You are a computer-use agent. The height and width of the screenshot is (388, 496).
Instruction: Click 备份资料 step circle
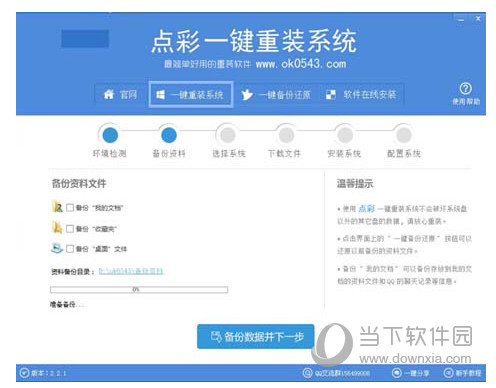pos(169,135)
